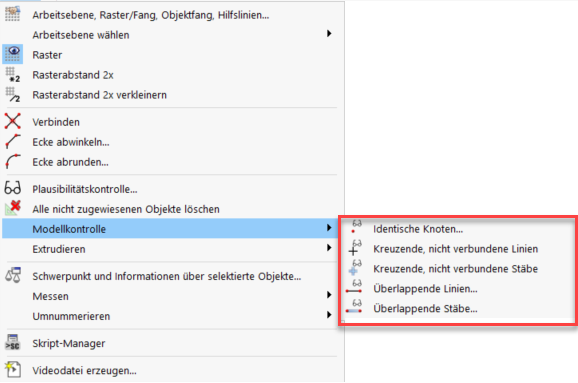The height and width of the screenshot is (383, 578).
Task: Click the Kreuzende nicht verbundene Linien icon
Action: tap(355, 248)
